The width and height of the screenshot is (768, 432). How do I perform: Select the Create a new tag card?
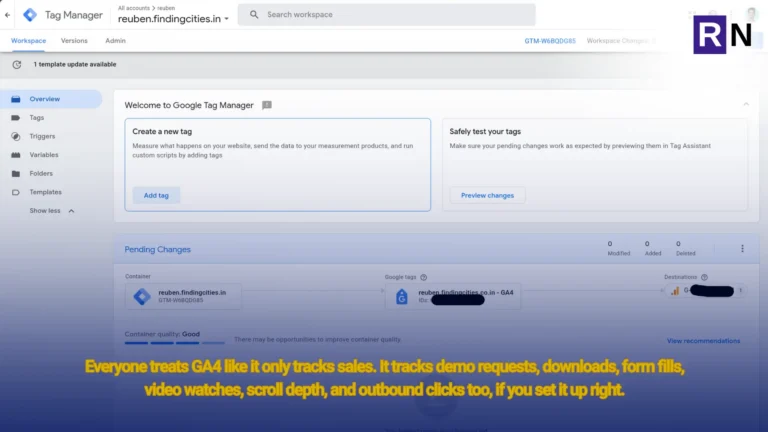(x=278, y=165)
